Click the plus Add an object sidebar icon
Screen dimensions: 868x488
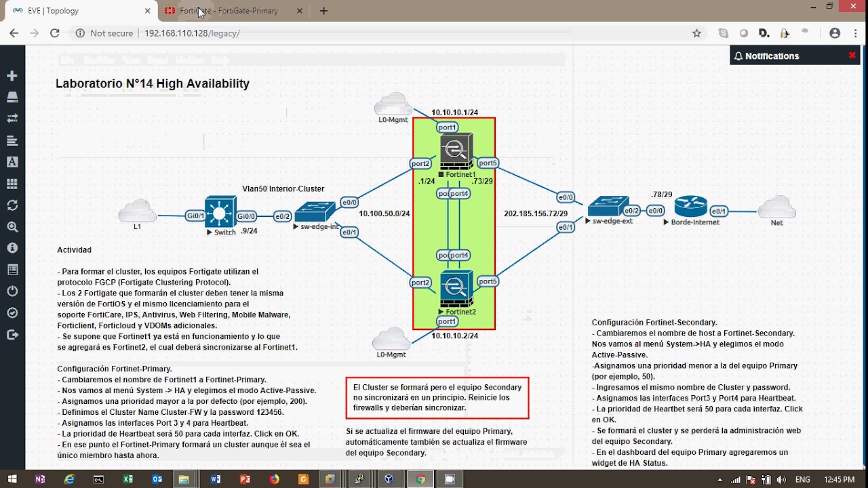[x=12, y=76]
